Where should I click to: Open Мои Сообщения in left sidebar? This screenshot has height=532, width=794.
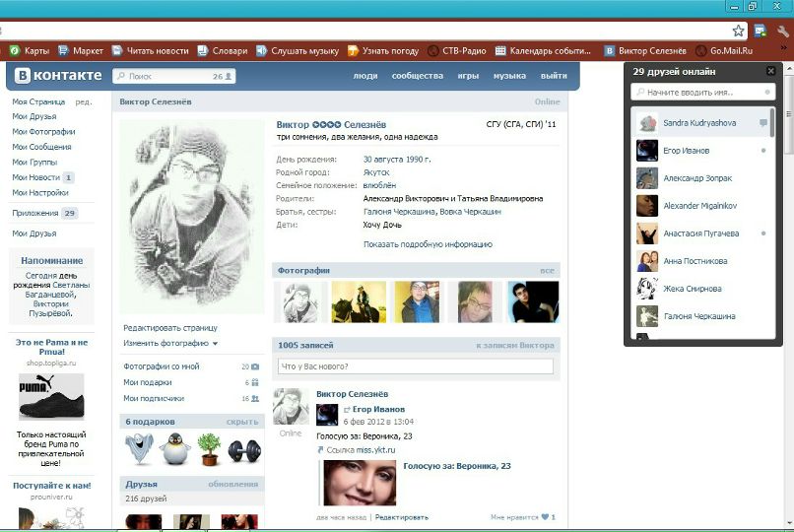point(41,147)
